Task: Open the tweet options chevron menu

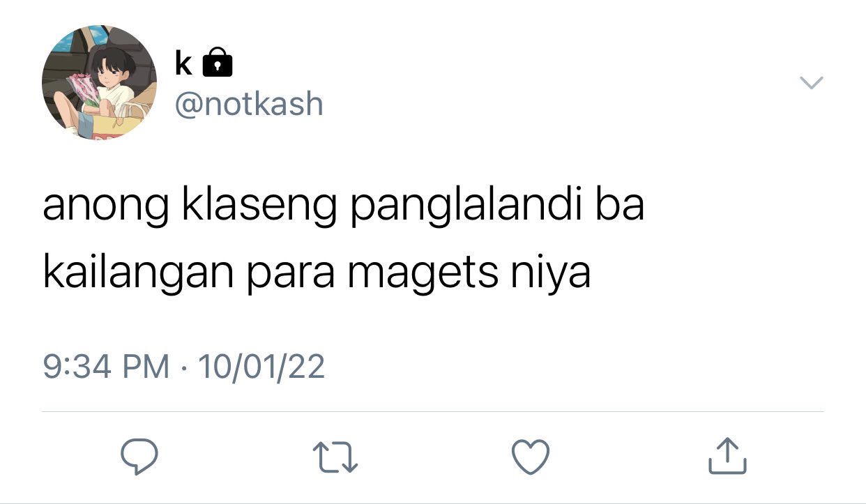Action: coord(811,83)
